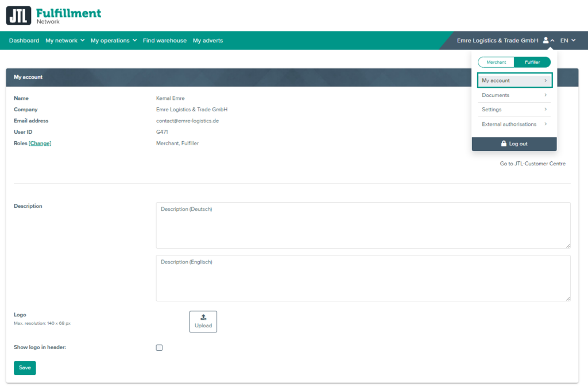
Task: Expand the My network dropdown
Action: point(65,41)
